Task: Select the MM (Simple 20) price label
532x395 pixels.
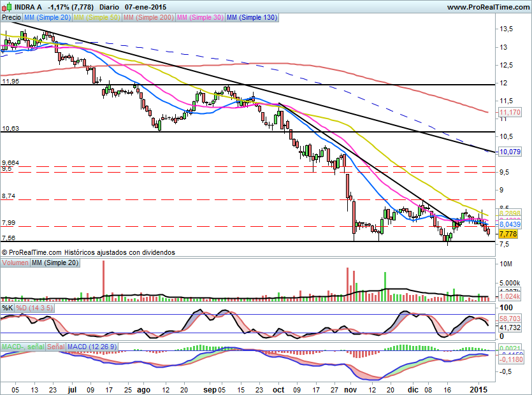Action: (x=48, y=17)
